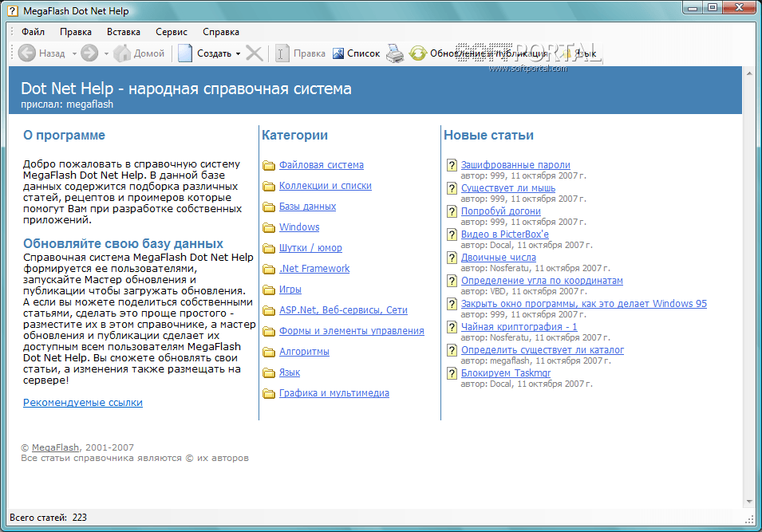Viewport: 762px width, 532px height.
Task: Click the window resize grip corner
Action: point(749,519)
